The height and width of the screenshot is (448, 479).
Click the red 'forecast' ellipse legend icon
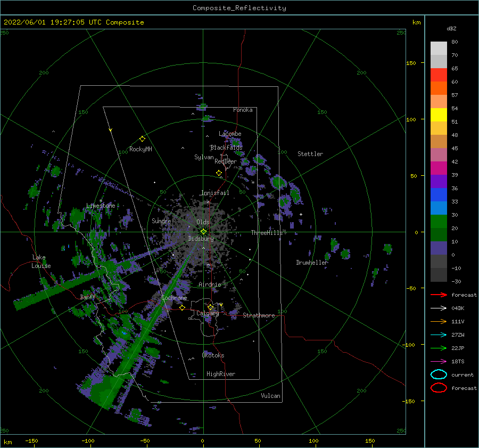click(439, 388)
